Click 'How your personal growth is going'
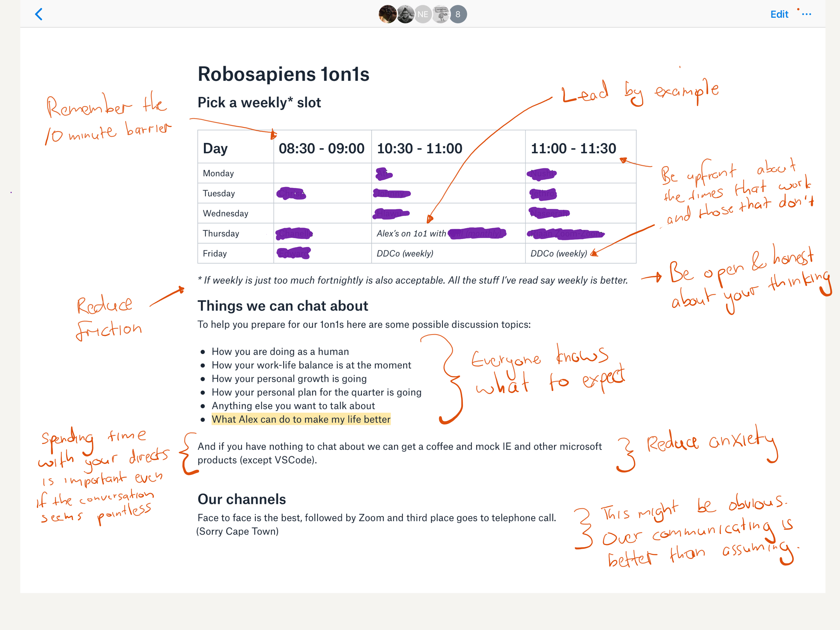 point(289,379)
